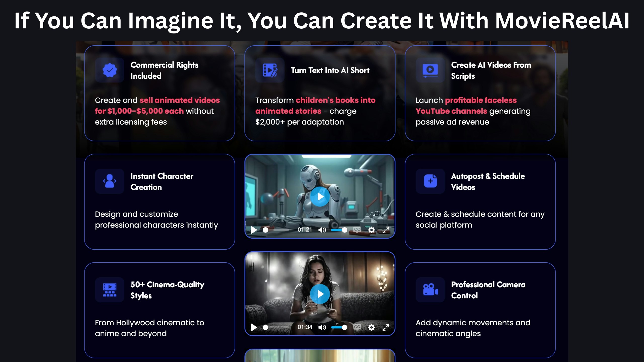Viewport: 644px width, 362px height.
Task: Click the Create AI Videos From Scripts heading
Action: (x=491, y=70)
